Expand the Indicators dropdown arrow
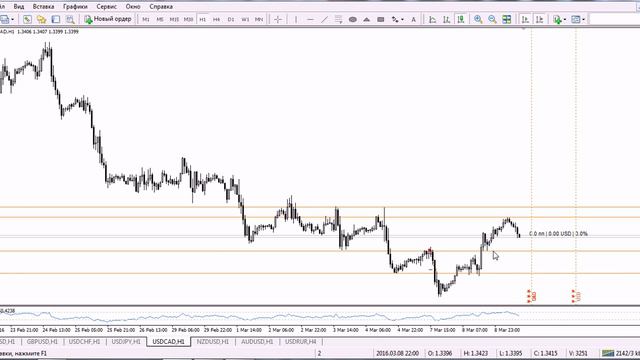 coord(565,19)
